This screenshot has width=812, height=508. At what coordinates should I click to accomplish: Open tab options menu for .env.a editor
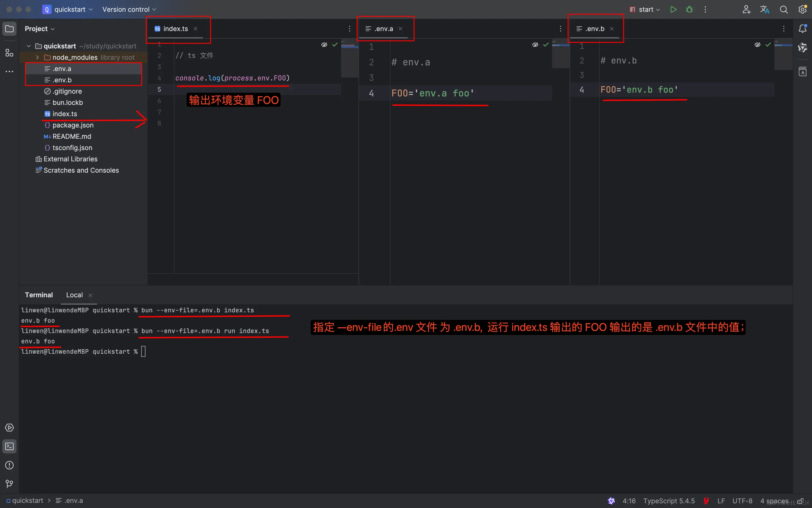pos(560,29)
